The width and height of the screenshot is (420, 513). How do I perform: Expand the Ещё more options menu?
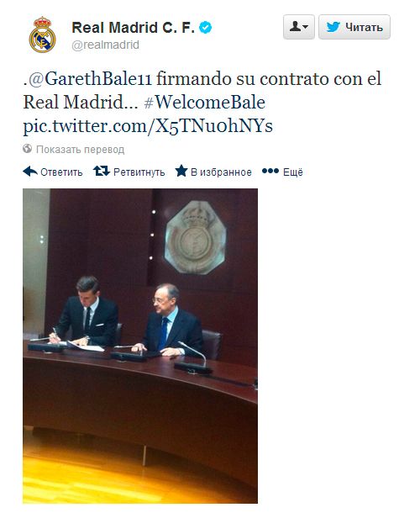click(x=282, y=172)
